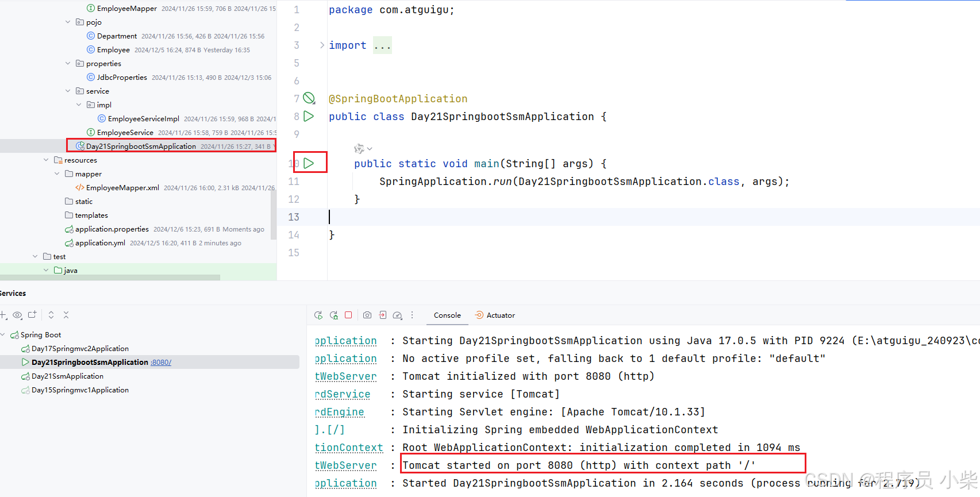Screen dimensions: 980x497
Task: Click green run icon of Day21SpringbootSsmApplication service
Action: click(25, 362)
